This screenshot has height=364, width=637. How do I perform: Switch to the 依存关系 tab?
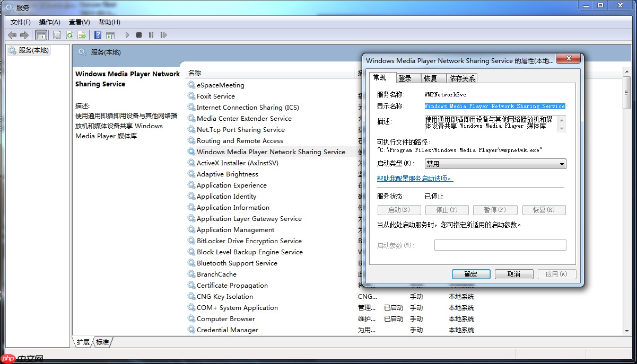pyautogui.click(x=463, y=78)
